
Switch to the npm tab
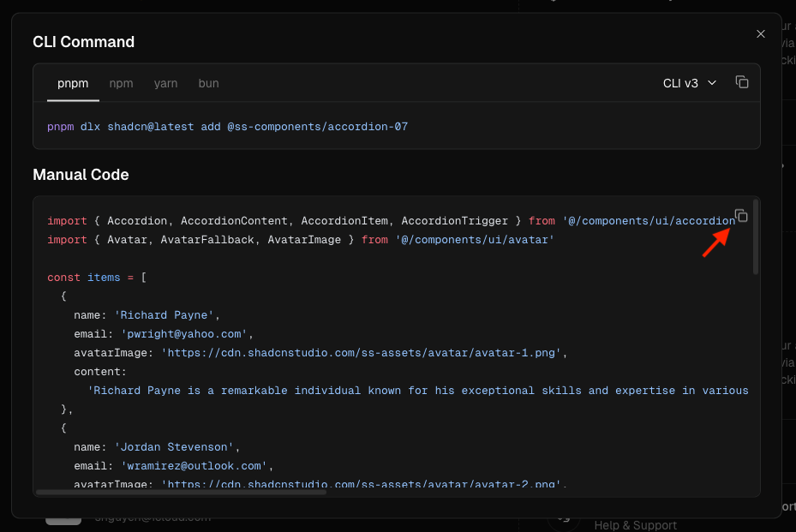(121, 83)
